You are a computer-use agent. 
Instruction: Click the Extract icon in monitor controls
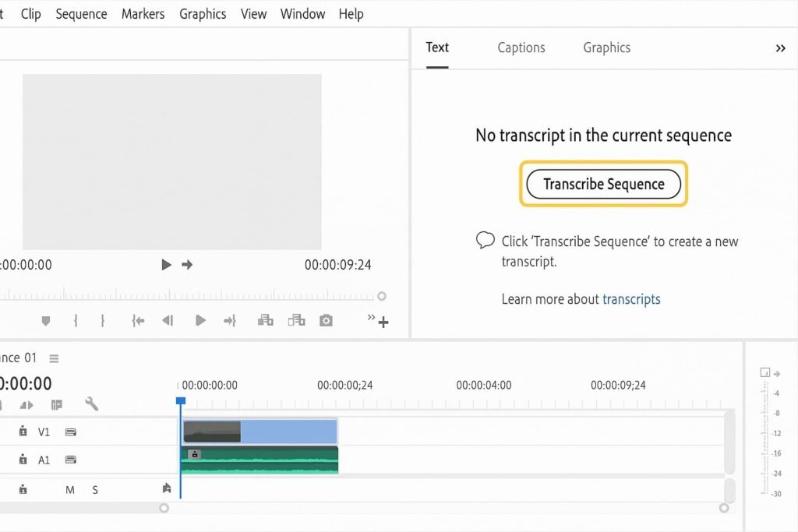tap(295, 321)
